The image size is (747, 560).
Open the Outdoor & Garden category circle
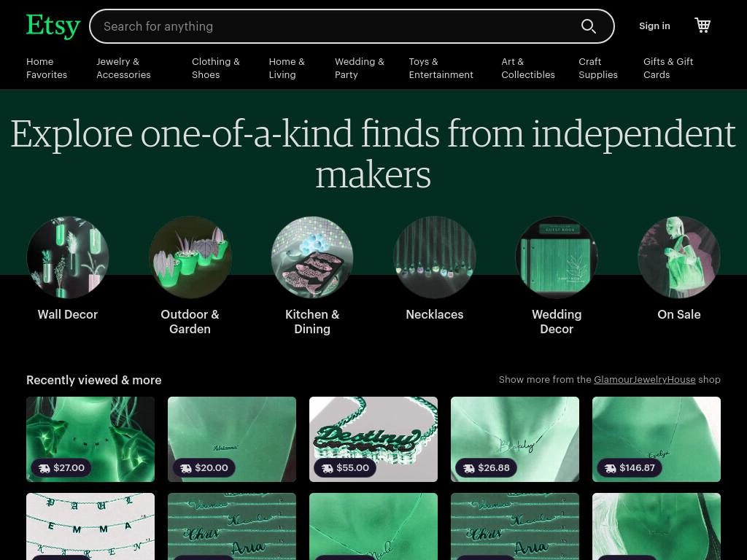[190, 257]
